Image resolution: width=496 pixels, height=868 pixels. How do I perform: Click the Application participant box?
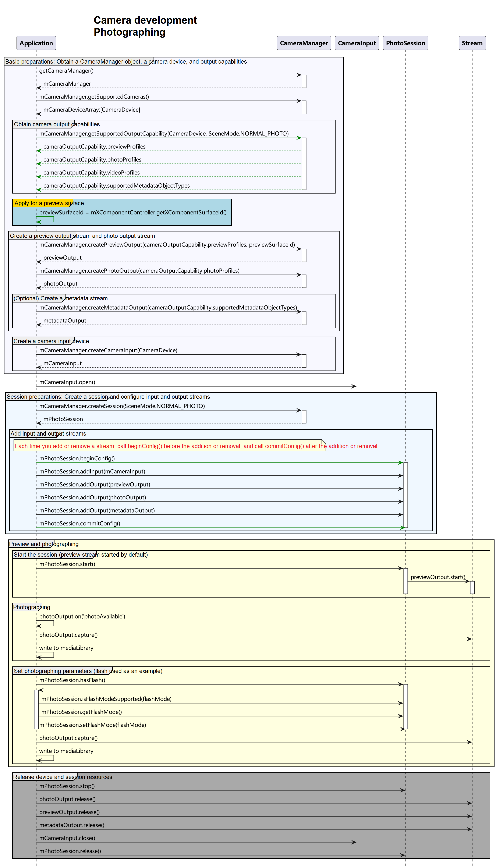point(36,43)
